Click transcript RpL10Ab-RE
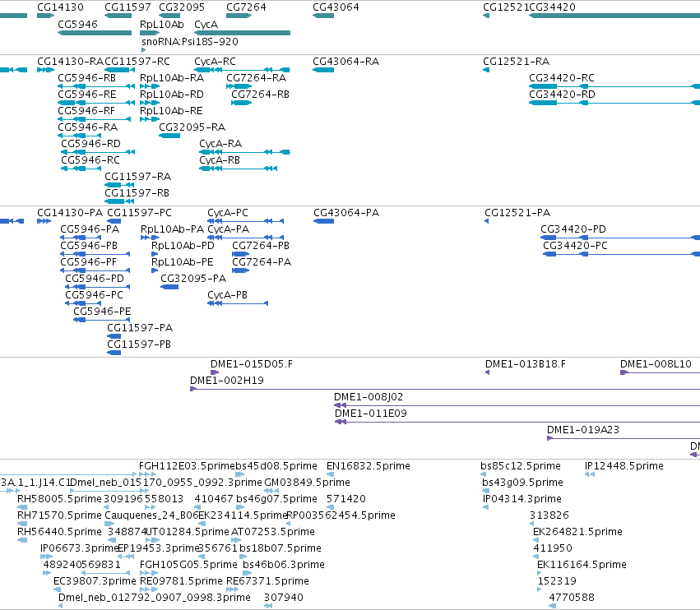Image resolution: width=700 pixels, height=610 pixels. click(x=171, y=111)
